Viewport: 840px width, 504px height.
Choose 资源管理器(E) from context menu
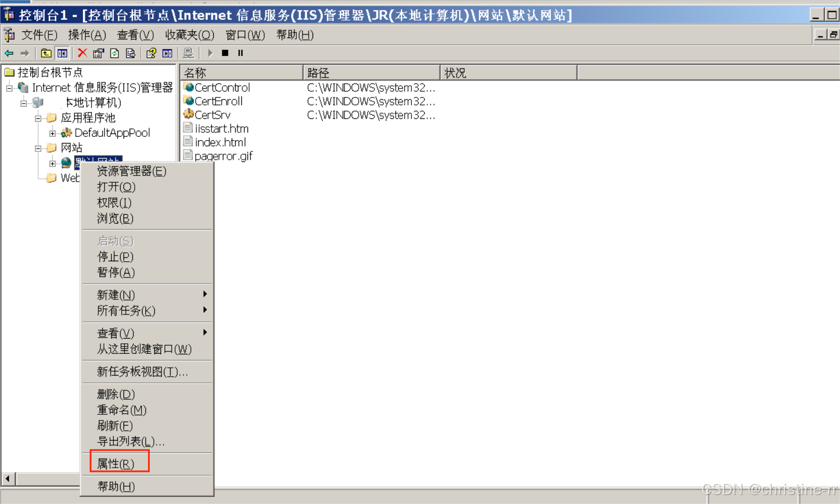(x=147, y=171)
